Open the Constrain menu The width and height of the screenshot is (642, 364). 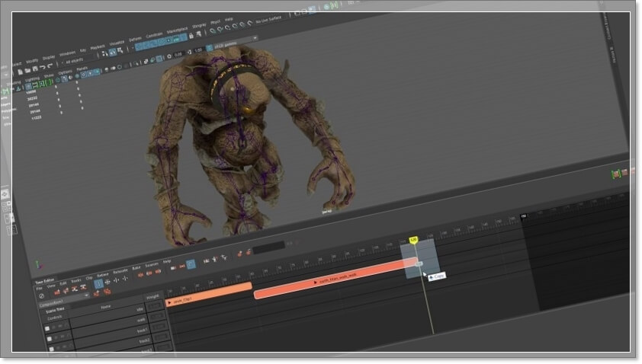[x=154, y=35]
